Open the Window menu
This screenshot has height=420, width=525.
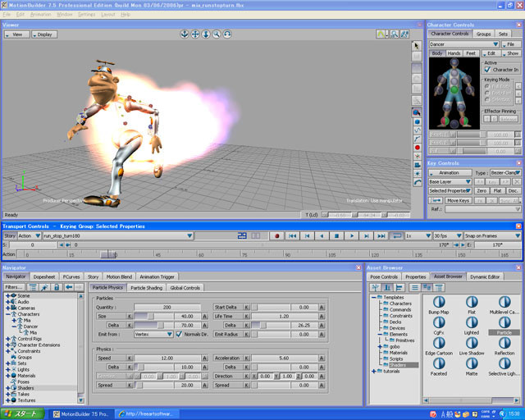(64, 15)
